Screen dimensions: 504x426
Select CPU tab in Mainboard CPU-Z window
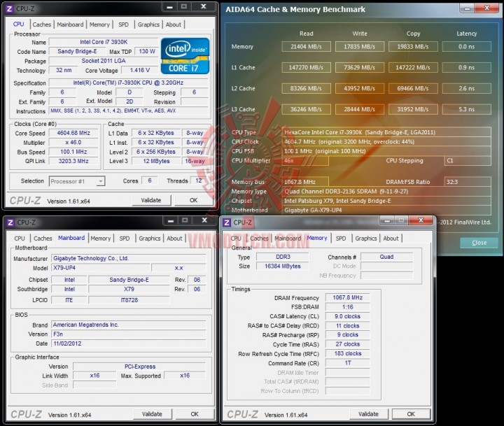(x=20, y=239)
